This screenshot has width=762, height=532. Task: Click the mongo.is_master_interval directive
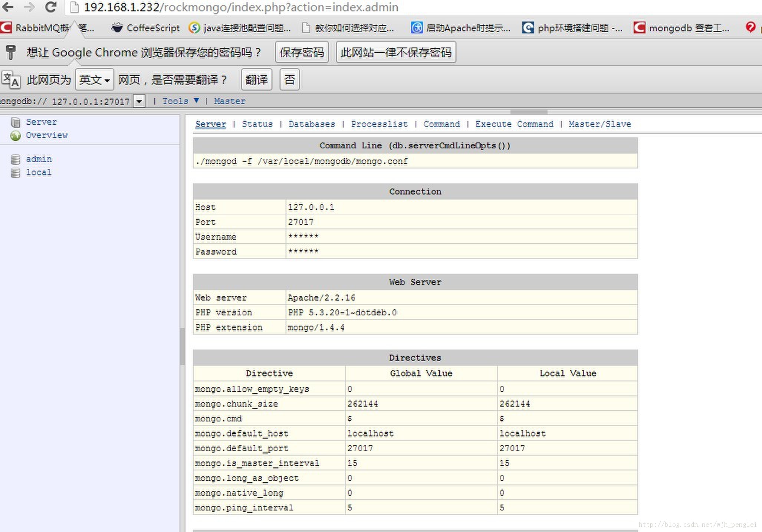point(257,463)
